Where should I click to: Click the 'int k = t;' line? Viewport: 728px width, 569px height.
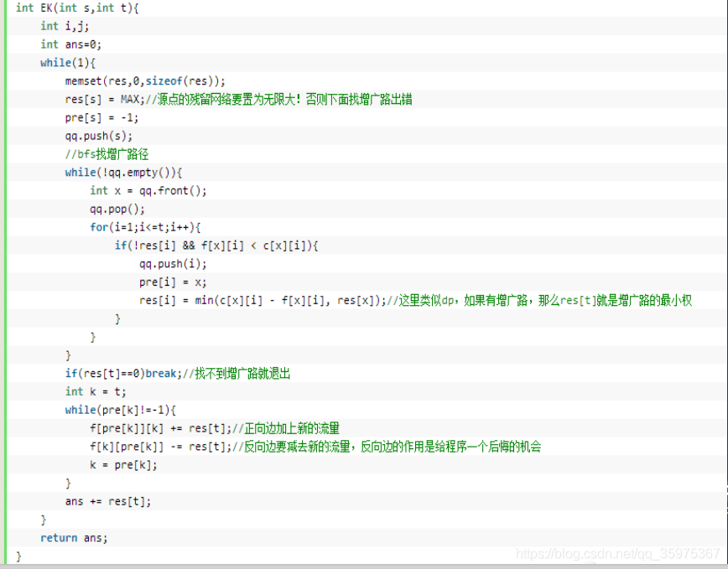[x=95, y=392]
